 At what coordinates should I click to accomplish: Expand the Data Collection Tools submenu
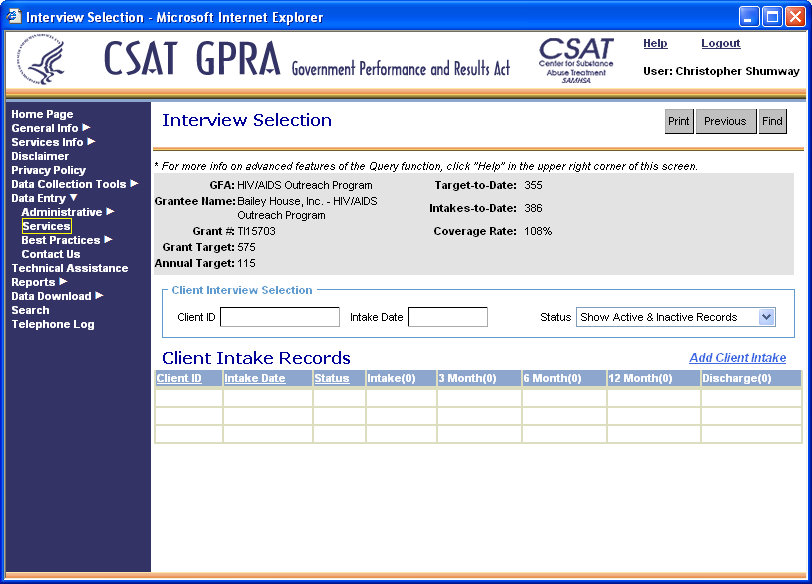coord(134,184)
